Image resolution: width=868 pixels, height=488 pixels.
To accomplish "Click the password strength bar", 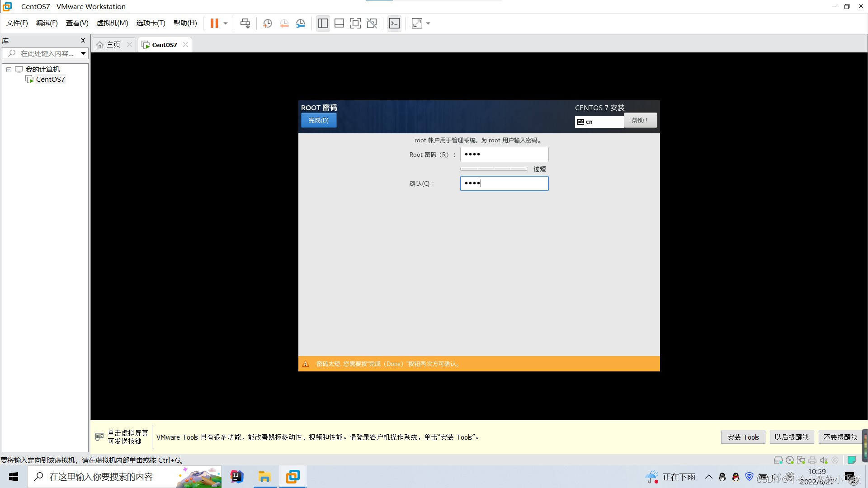I will point(494,169).
